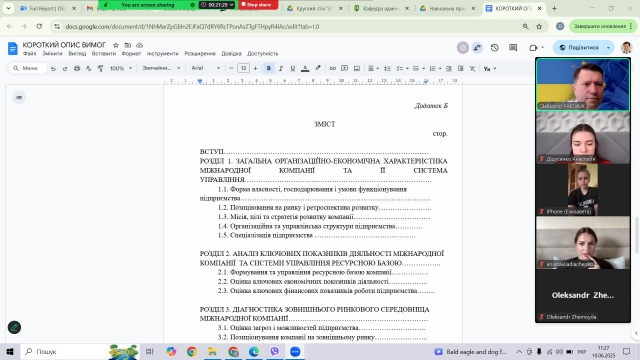The width and height of the screenshot is (640, 360).
Task: Star the document КОРОТКИЙ ОПИС ВИМОГ
Action: coord(116,45)
